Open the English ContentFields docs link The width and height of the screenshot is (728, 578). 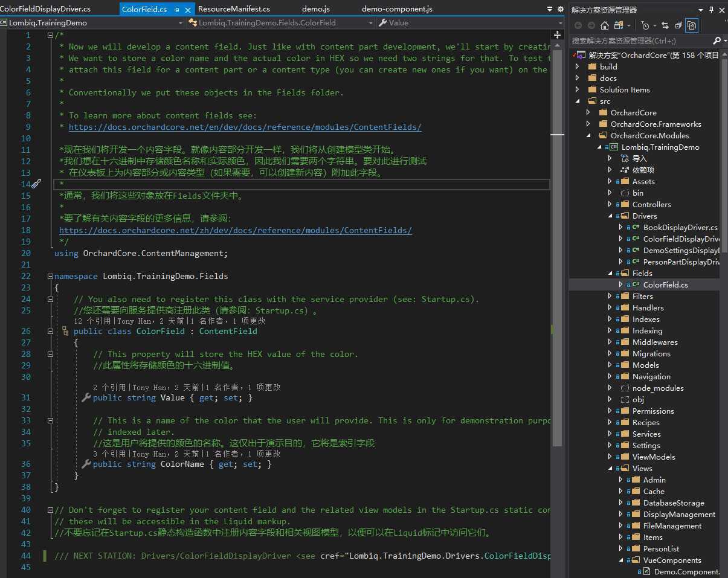click(245, 127)
